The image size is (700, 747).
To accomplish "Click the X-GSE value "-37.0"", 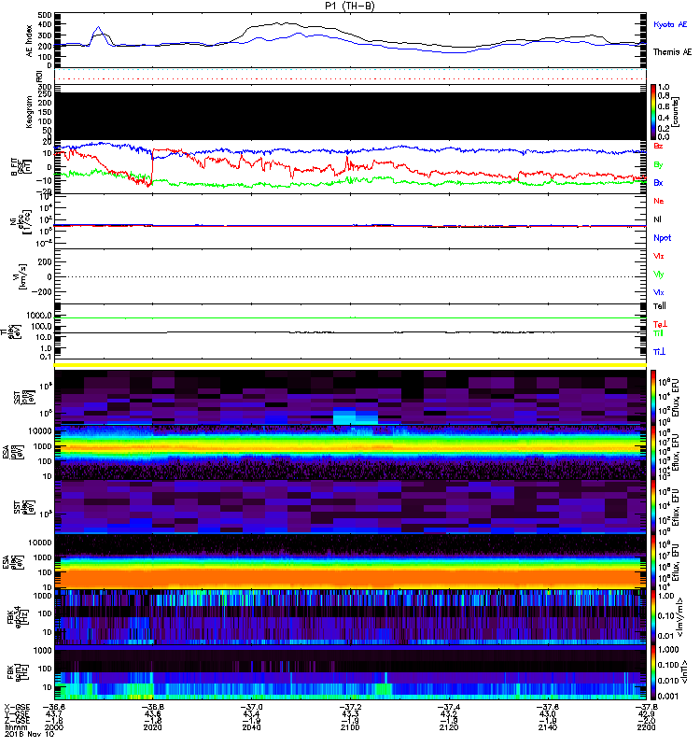I will 251,708.
